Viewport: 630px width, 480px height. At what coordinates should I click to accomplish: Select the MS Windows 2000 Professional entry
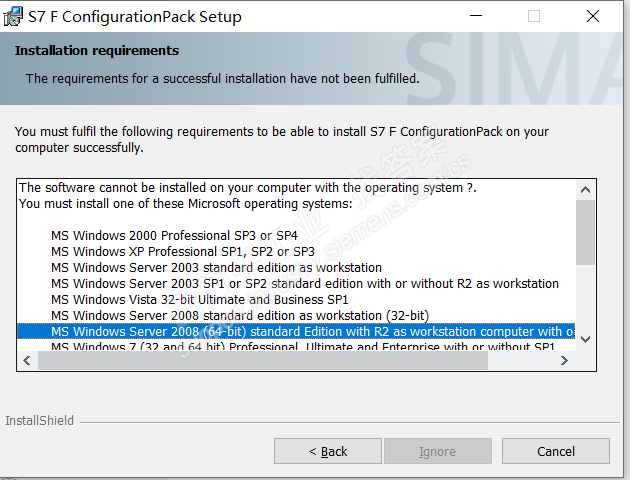[174, 235]
